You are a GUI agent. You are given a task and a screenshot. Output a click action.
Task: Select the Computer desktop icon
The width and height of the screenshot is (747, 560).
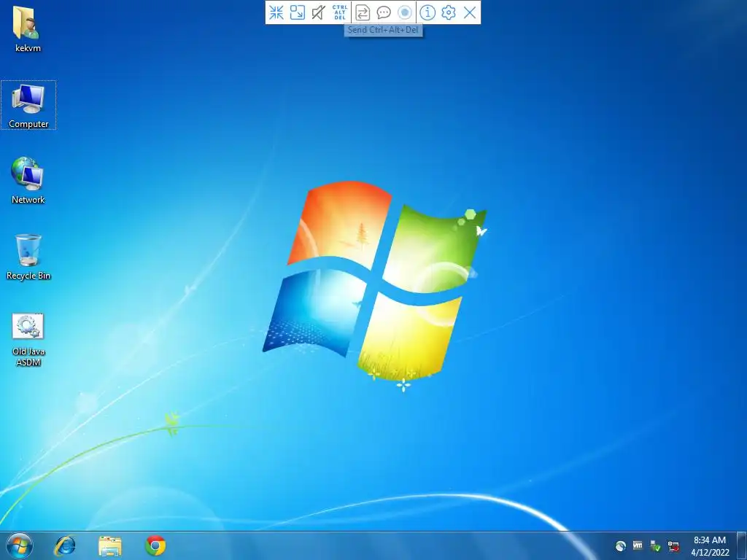coord(28,105)
